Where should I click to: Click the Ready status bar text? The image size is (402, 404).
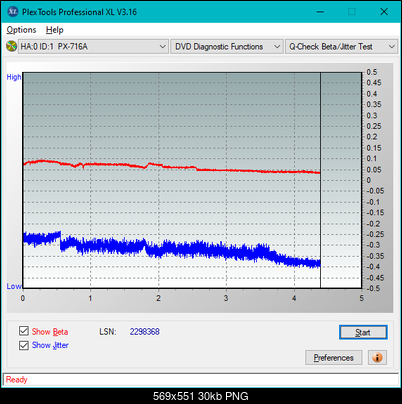point(17,380)
